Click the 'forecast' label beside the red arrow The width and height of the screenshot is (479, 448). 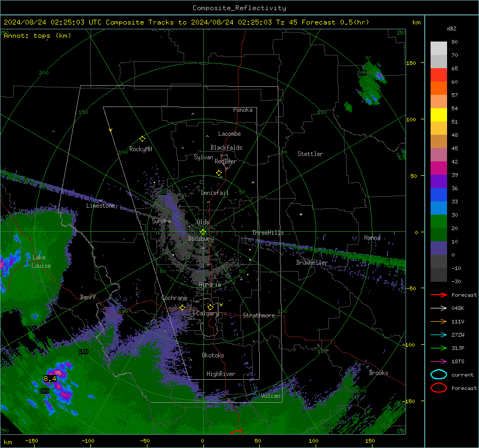pyautogui.click(x=464, y=295)
